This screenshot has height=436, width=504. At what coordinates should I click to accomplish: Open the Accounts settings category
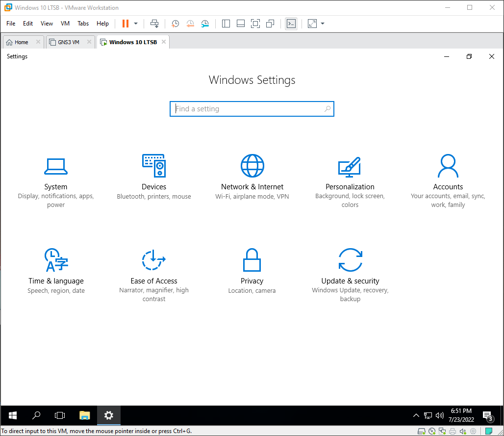tap(448, 182)
